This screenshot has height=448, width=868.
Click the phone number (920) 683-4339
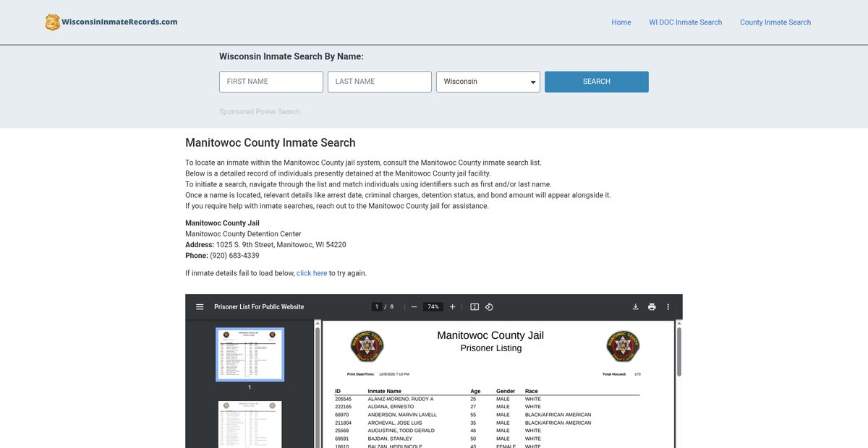click(234, 256)
